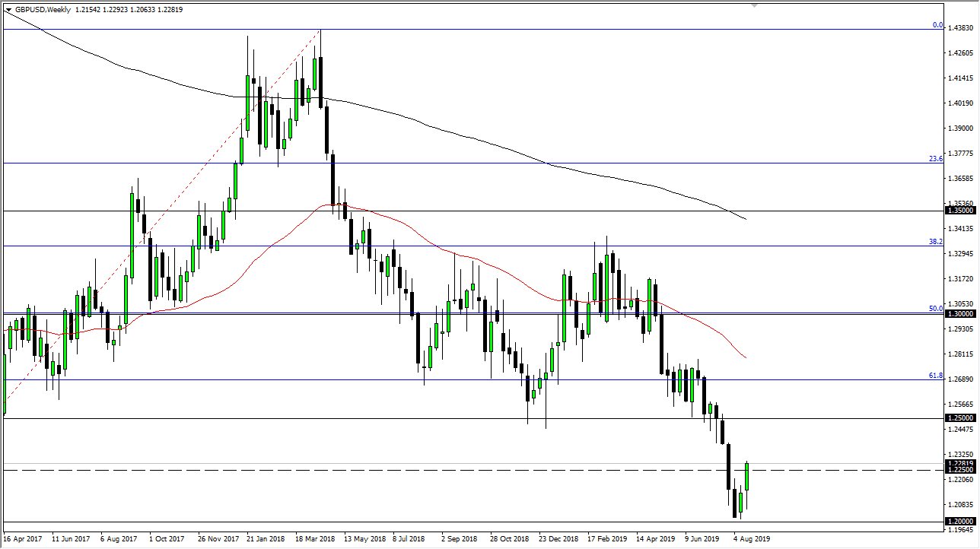Viewport: 980px width, 549px height.
Task: Click the 1.32945 price axis label
Action: point(962,254)
